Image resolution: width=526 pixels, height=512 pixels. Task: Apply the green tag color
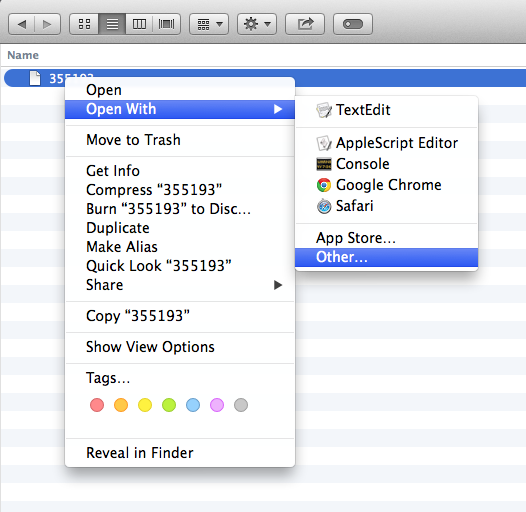169,405
